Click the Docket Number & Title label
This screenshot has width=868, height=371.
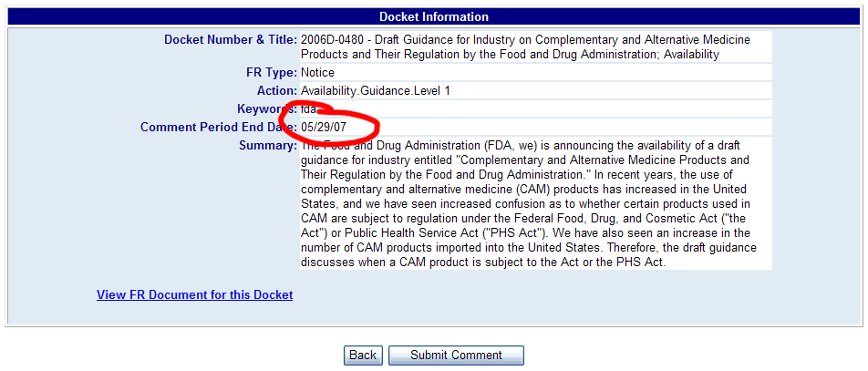point(230,40)
